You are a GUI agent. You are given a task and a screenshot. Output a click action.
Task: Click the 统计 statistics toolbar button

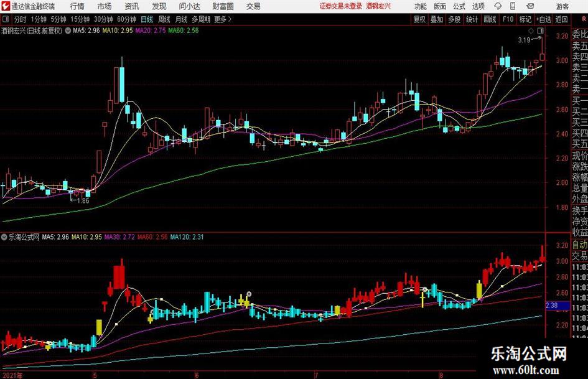pyautogui.click(x=472, y=19)
